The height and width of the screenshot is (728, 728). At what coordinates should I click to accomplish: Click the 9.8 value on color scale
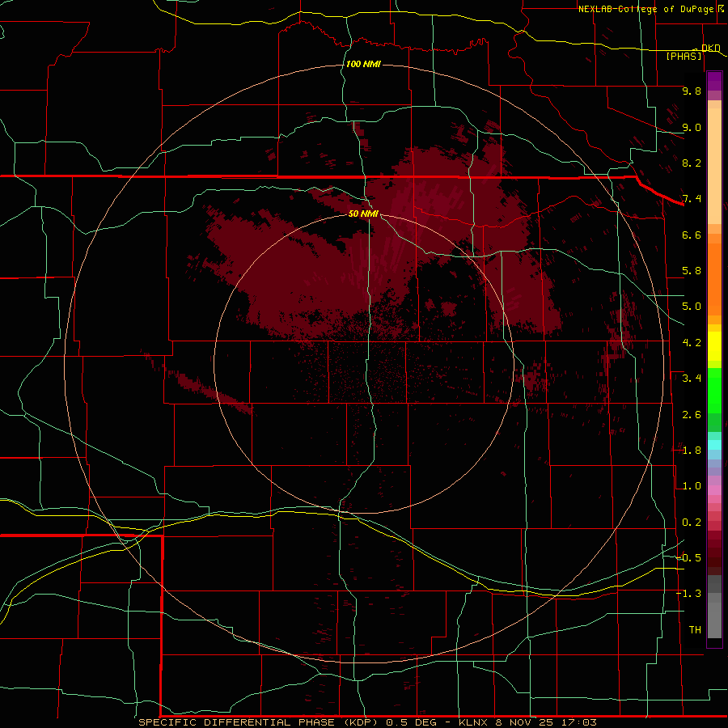coord(692,91)
